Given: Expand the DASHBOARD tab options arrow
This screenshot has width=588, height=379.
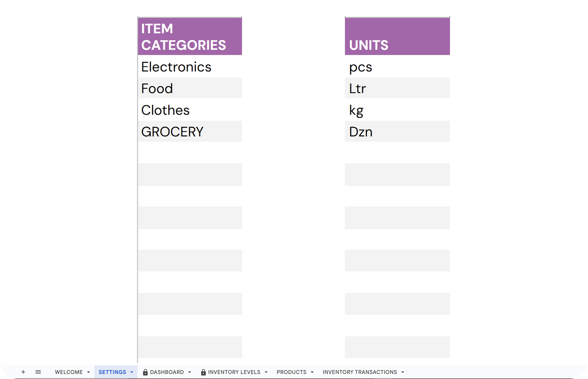Looking at the screenshot, I should [x=190, y=372].
